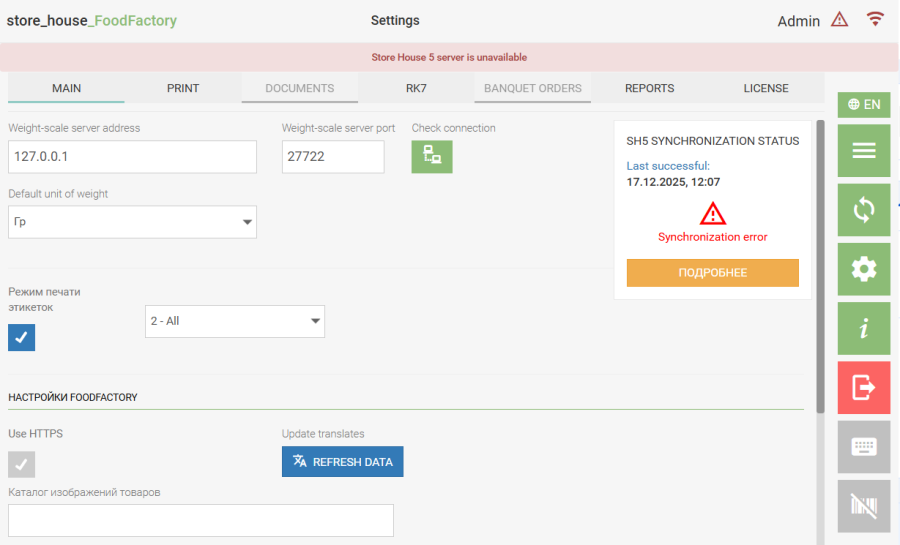Image resolution: width=900 pixels, height=545 pixels.
Task: Toggle the on-screen keyboard icon
Action: tap(863, 447)
